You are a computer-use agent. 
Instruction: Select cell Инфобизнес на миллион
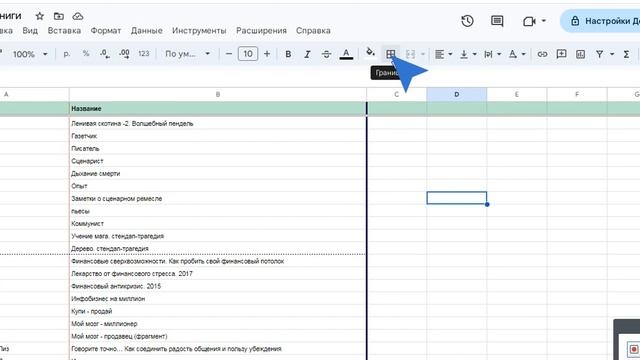[218, 299]
